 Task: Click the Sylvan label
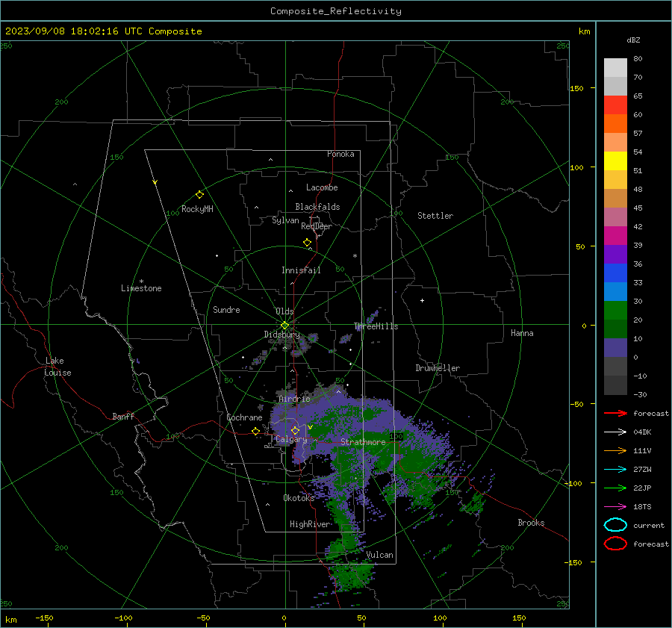[285, 220]
